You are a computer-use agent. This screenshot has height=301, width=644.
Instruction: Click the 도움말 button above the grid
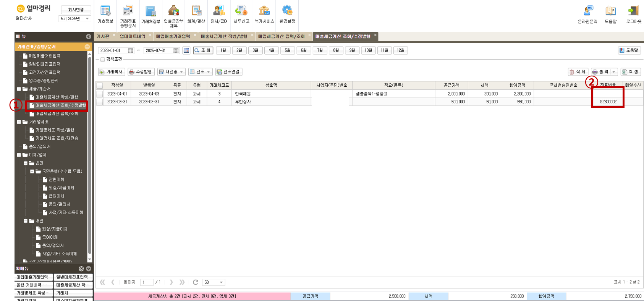click(x=629, y=50)
